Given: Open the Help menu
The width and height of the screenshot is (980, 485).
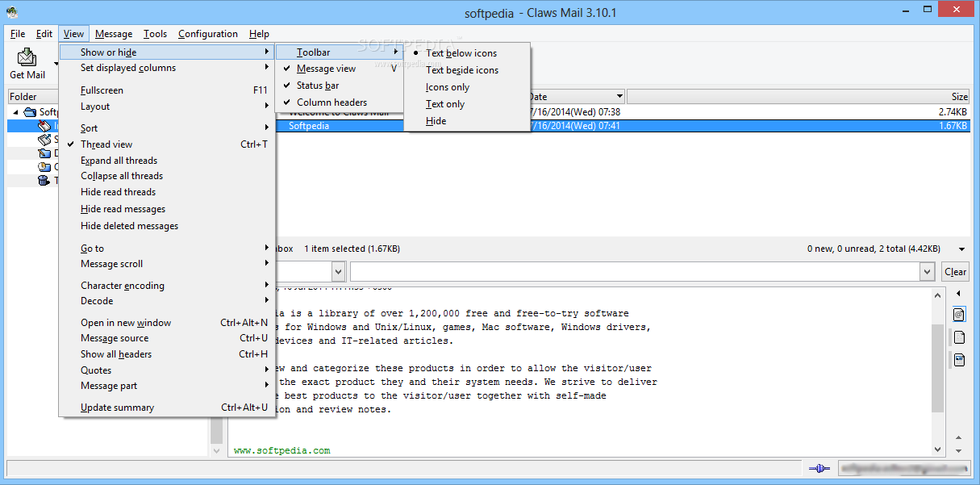Looking at the screenshot, I should (259, 34).
